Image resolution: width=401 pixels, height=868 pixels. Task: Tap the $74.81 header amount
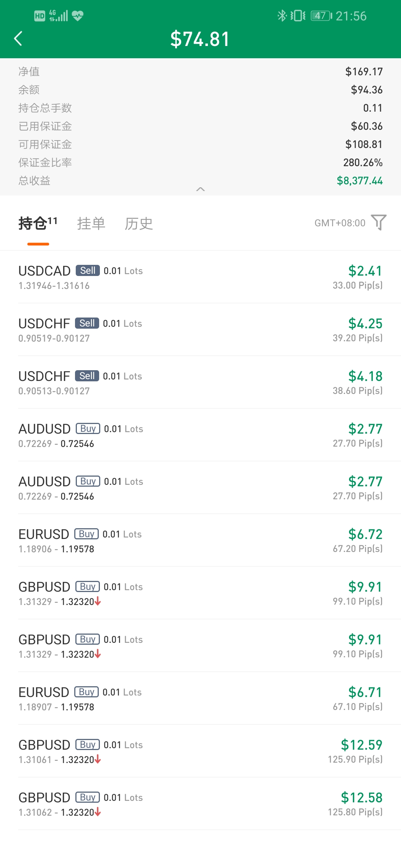pyautogui.click(x=200, y=39)
